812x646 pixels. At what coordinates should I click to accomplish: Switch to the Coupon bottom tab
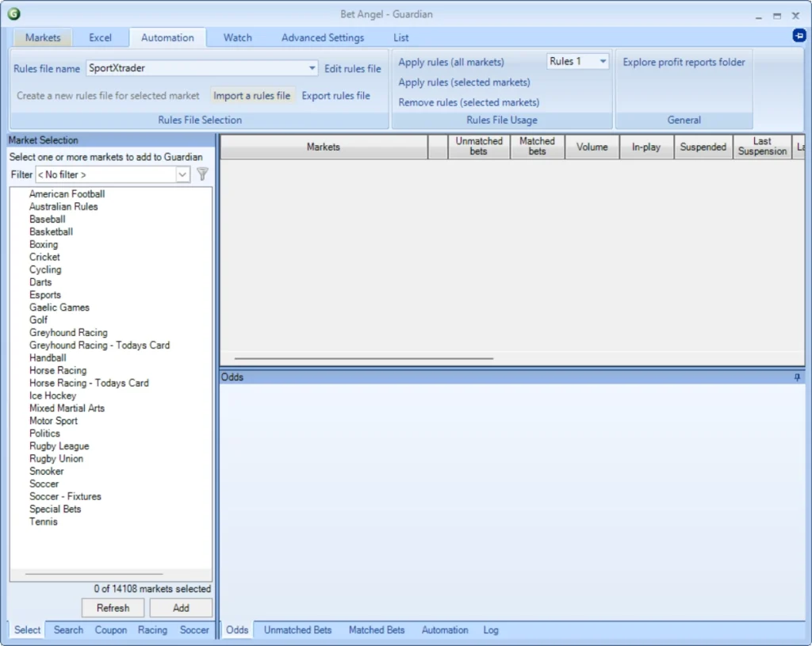(111, 630)
